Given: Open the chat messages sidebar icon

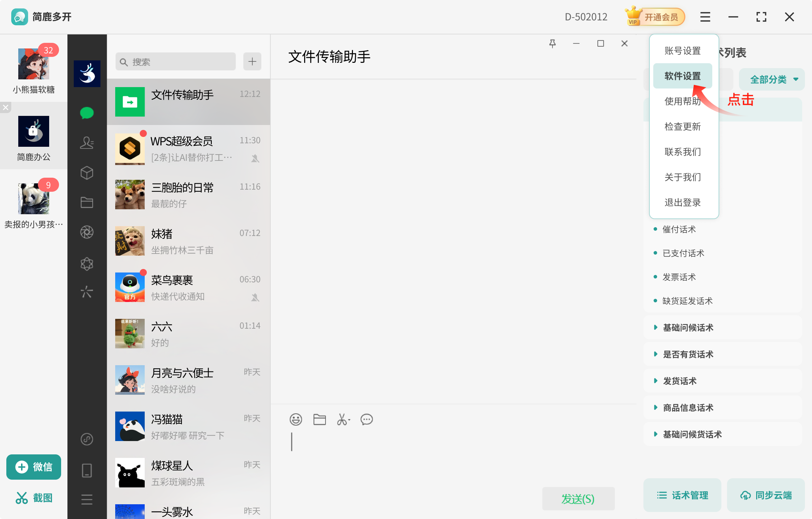Looking at the screenshot, I should [x=87, y=112].
